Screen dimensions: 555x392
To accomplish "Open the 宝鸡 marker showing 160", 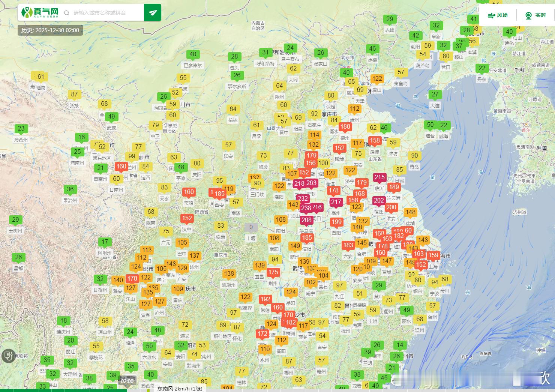I will click(x=189, y=192).
